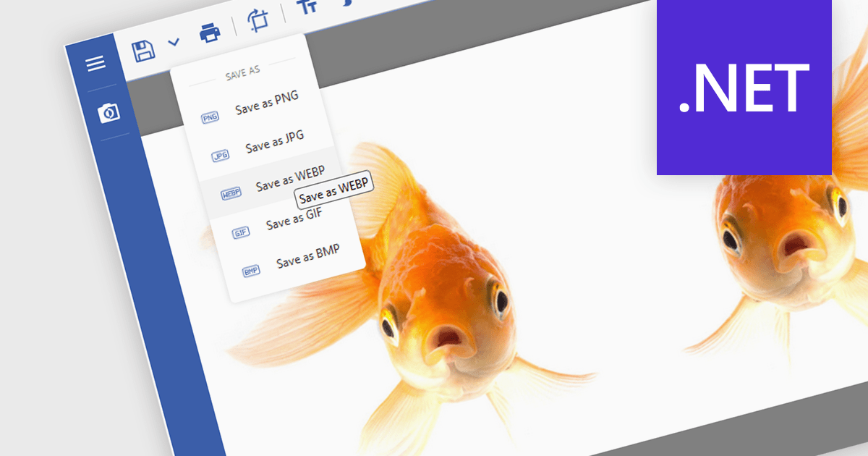Click the WEBP format badge icon

point(230,192)
